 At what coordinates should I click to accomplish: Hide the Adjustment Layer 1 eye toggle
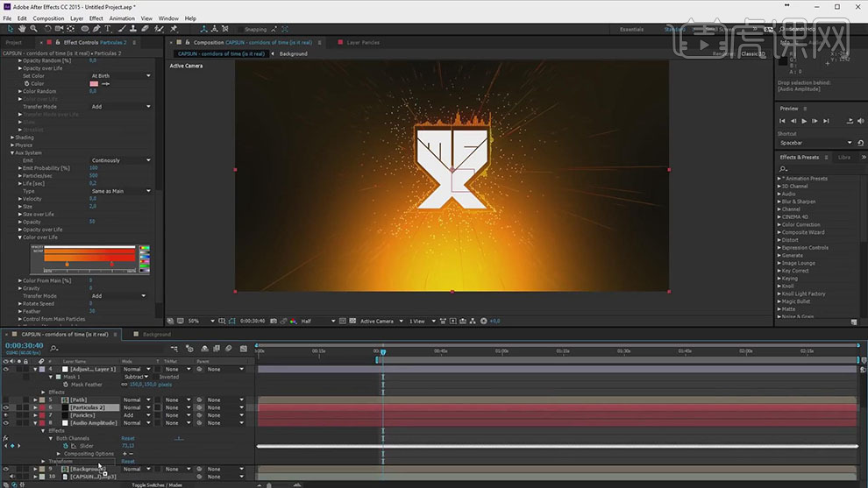click(x=6, y=369)
